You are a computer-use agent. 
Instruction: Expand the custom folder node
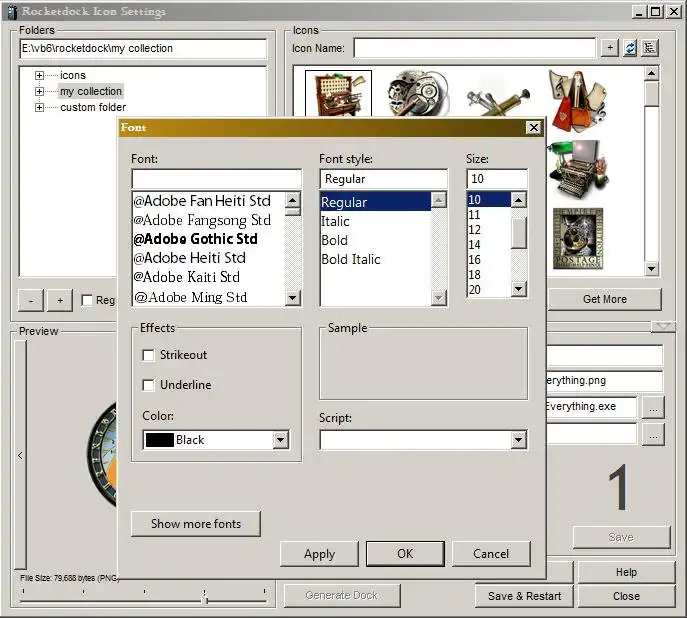pyautogui.click(x=39, y=107)
